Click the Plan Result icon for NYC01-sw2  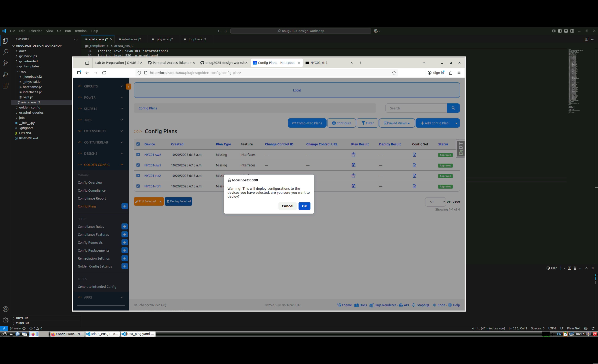click(x=353, y=155)
